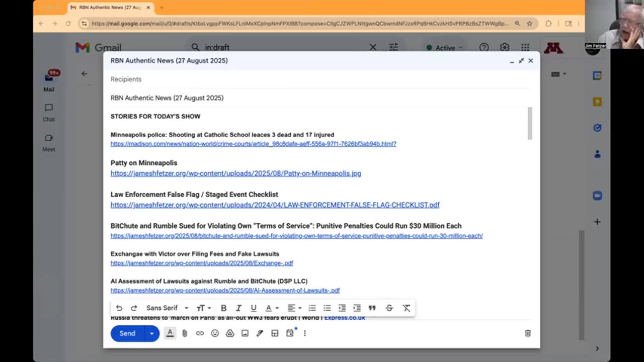Remove formatting from selection
The width and height of the screenshot is (644, 362).
pyautogui.click(x=407, y=308)
